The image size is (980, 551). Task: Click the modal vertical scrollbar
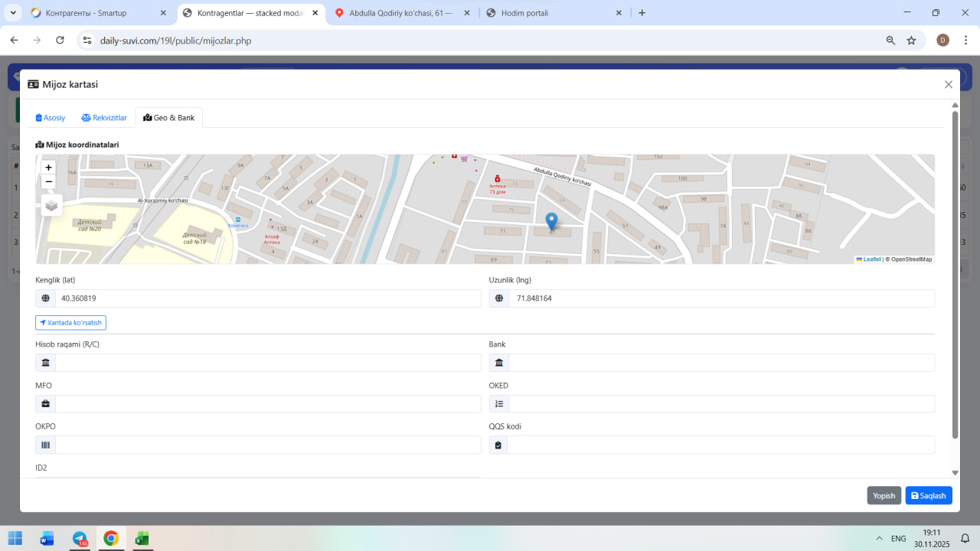click(x=955, y=275)
